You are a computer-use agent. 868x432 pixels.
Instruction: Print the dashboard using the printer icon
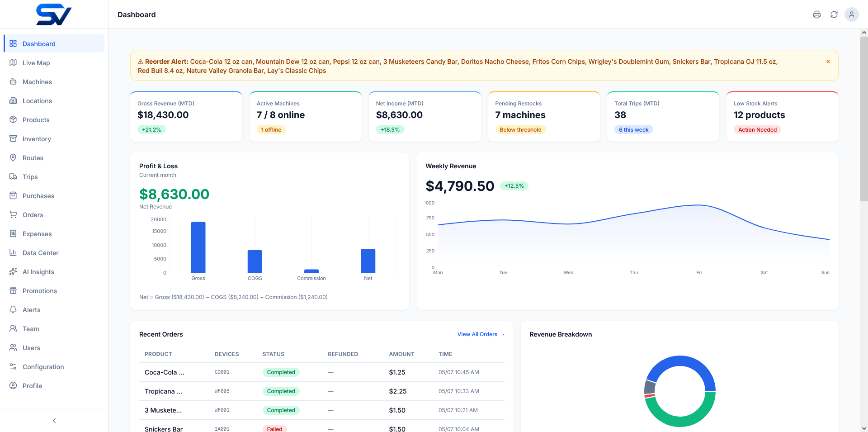coord(816,14)
